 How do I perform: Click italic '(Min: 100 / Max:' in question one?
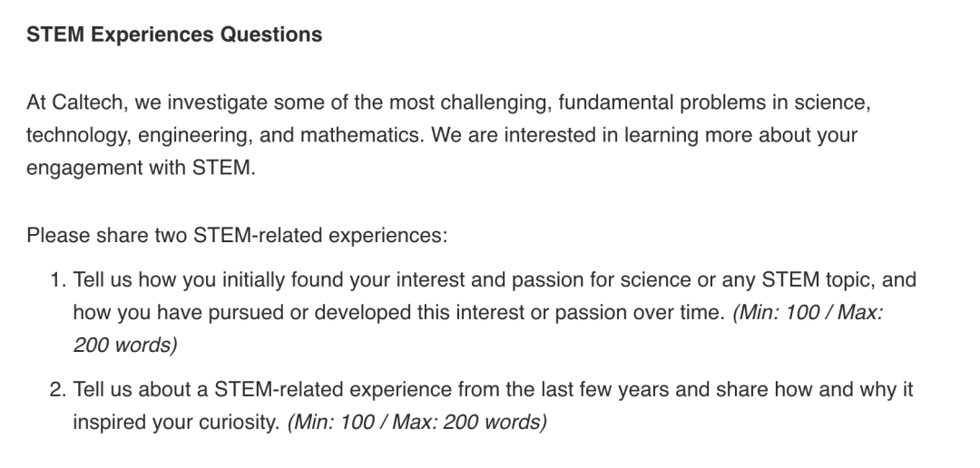[808, 312]
